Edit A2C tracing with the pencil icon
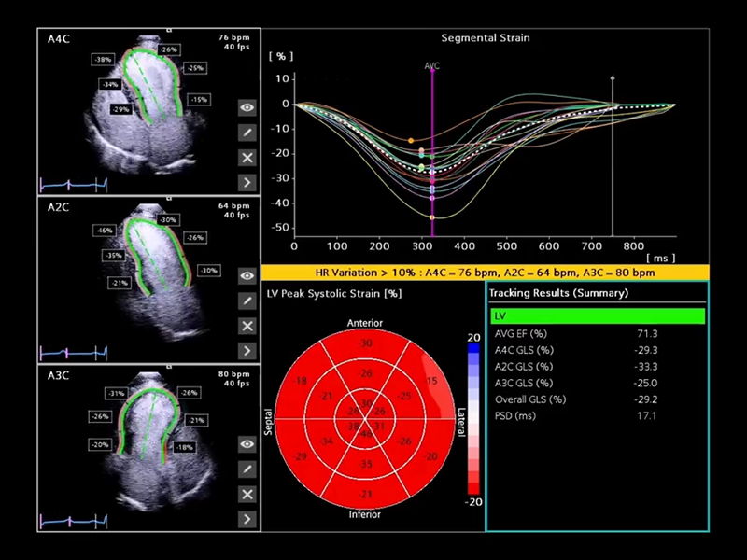747x560 pixels. point(247,301)
